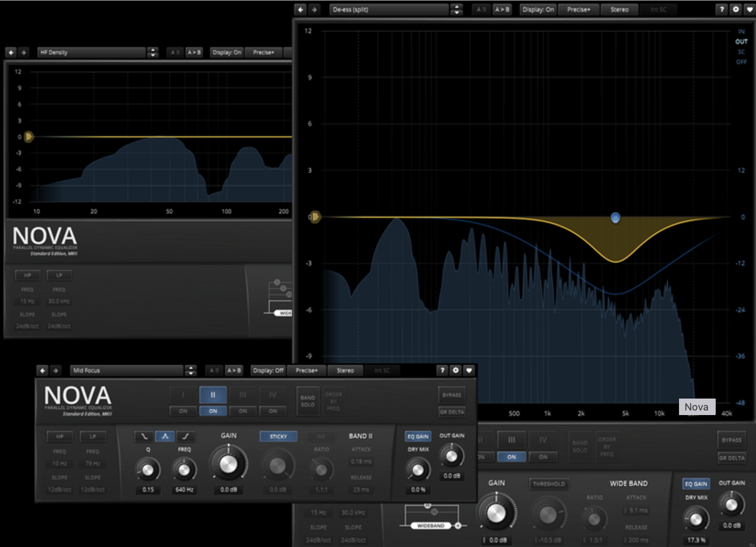Image resolution: width=756 pixels, height=547 pixels.
Task: Click the DRY MIX knob in De-ess window
Action: [x=696, y=519]
